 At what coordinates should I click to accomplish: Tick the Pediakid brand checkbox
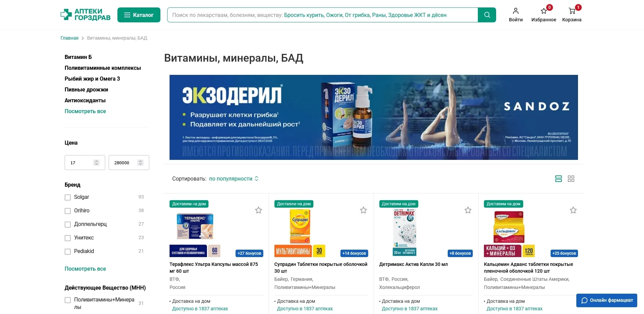pyautogui.click(x=68, y=252)
